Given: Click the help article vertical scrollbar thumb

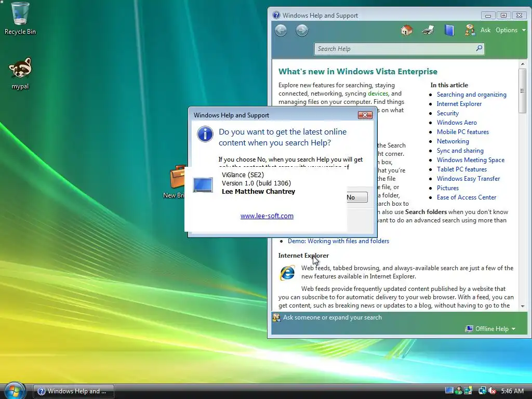Looking at the screenshot, I should [x=523, y=90].
